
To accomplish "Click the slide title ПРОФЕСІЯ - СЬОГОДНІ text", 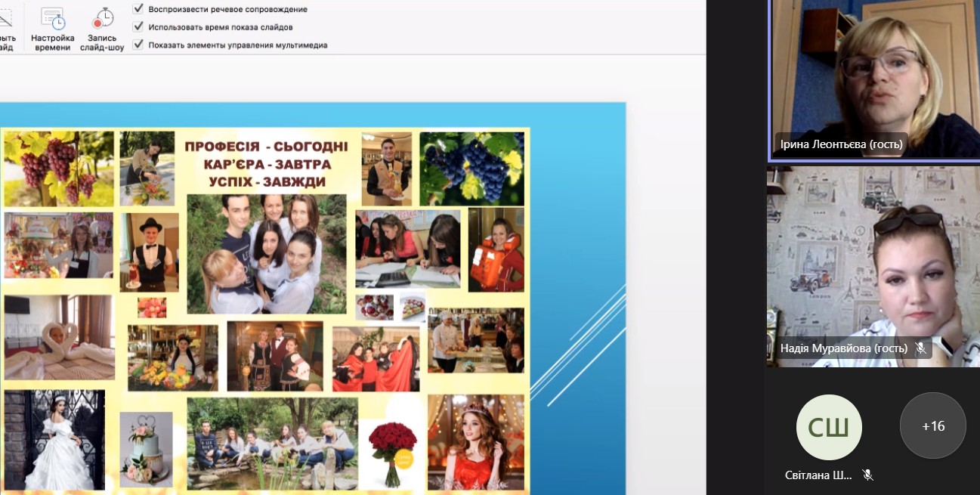I will pyautogui.click(x=267, y=146).
